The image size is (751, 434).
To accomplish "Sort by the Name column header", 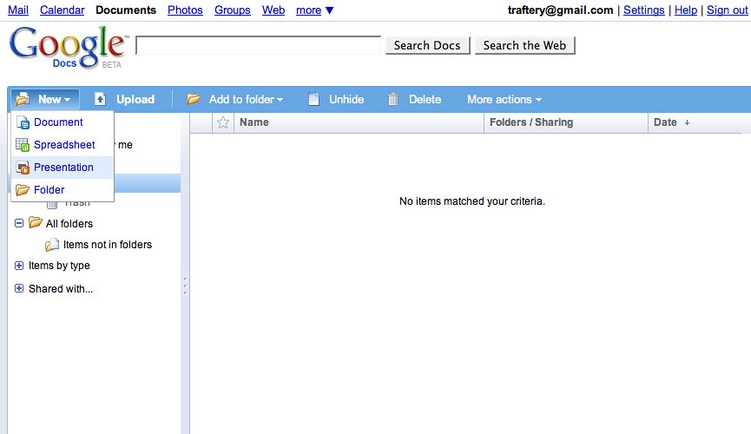I will pos(359,122).
